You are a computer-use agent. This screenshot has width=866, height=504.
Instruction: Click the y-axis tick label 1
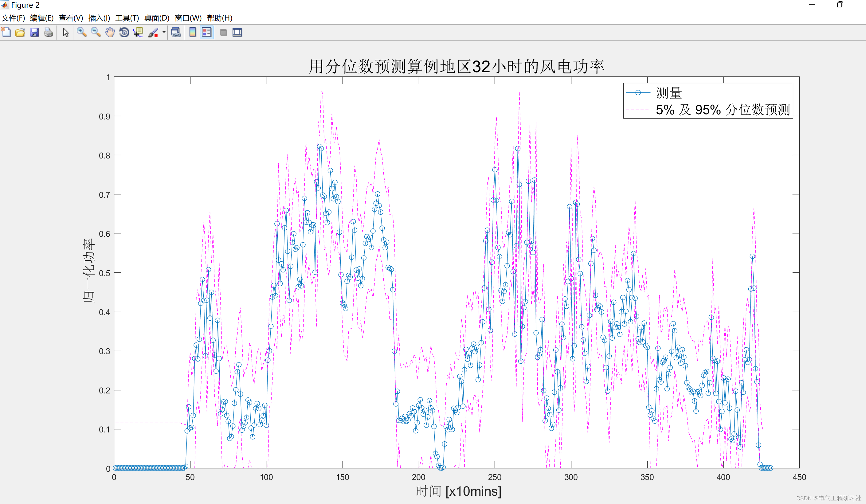(x=108, y=77)
